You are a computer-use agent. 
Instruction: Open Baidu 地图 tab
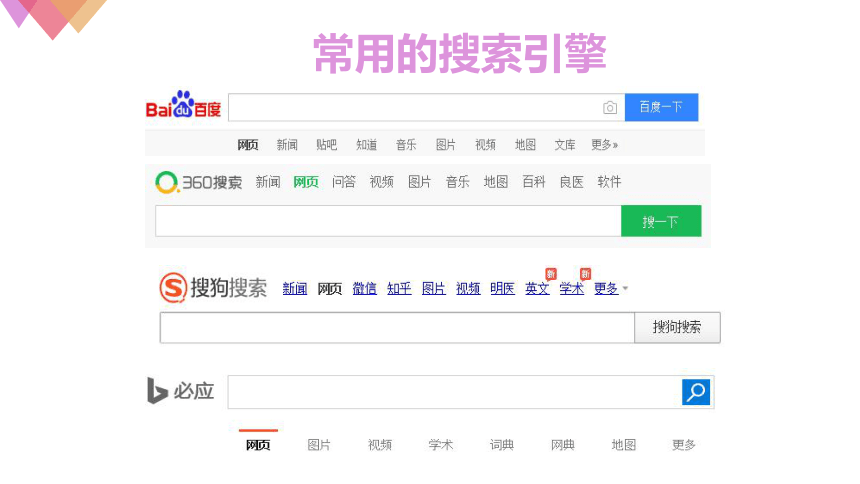(x=525, y=145)
